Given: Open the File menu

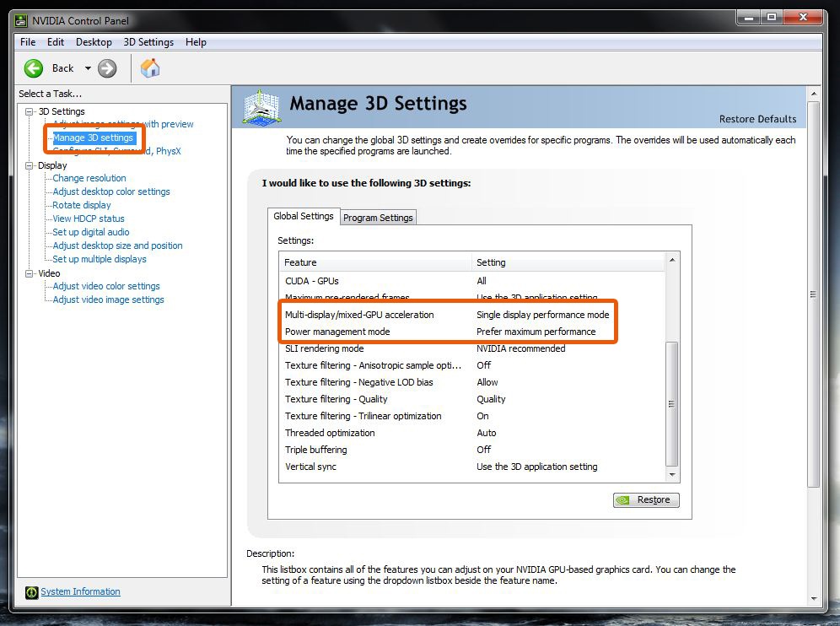Looking at the screenshot, I should point(28,42).
